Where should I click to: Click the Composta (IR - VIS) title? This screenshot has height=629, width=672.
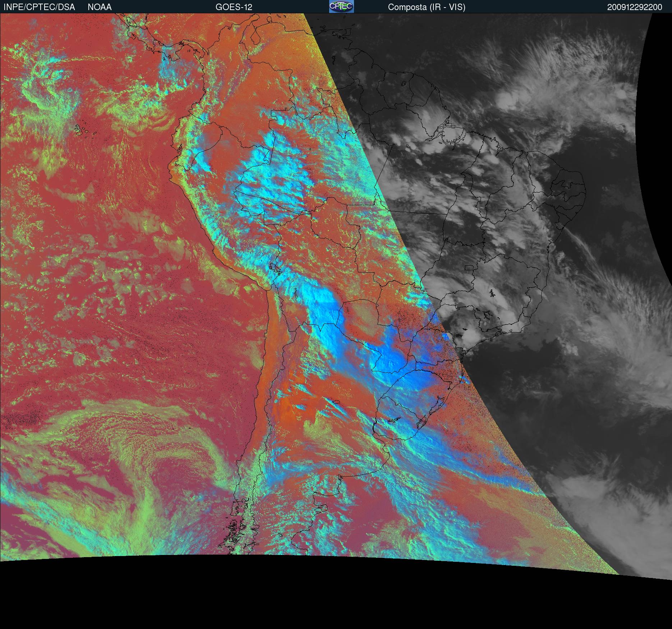427,7
